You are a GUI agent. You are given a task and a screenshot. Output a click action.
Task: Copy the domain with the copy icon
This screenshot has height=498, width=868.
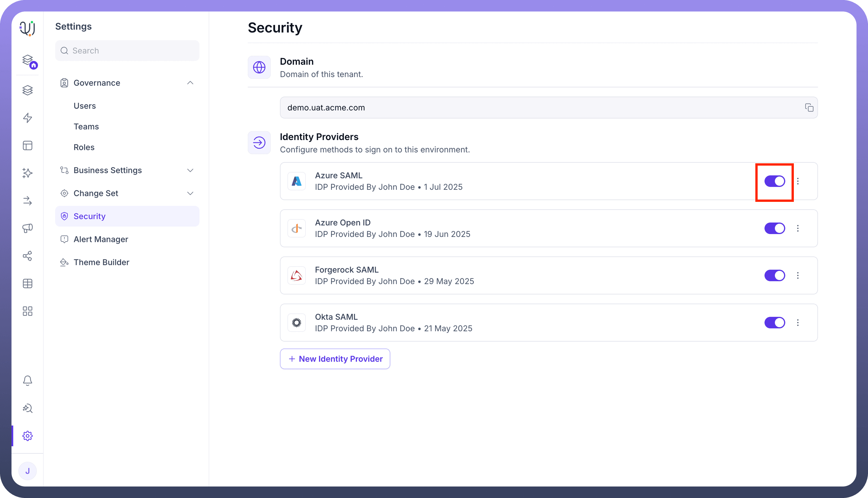tap(809, 108)
